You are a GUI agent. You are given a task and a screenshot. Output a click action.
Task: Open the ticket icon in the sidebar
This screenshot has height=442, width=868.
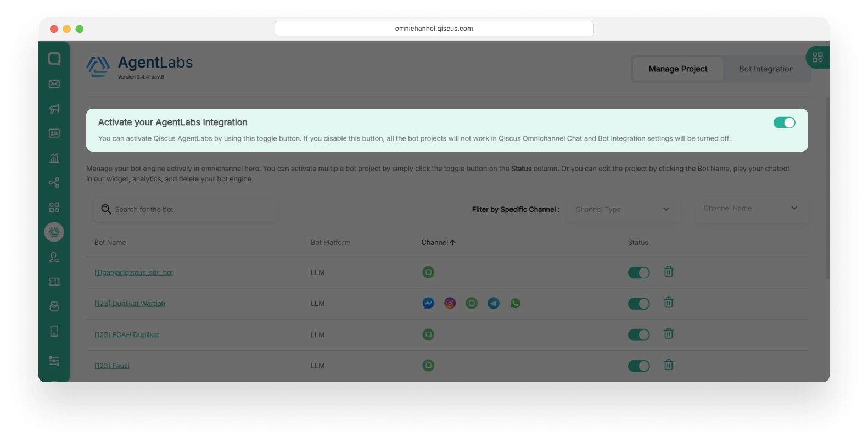point(54,282)
